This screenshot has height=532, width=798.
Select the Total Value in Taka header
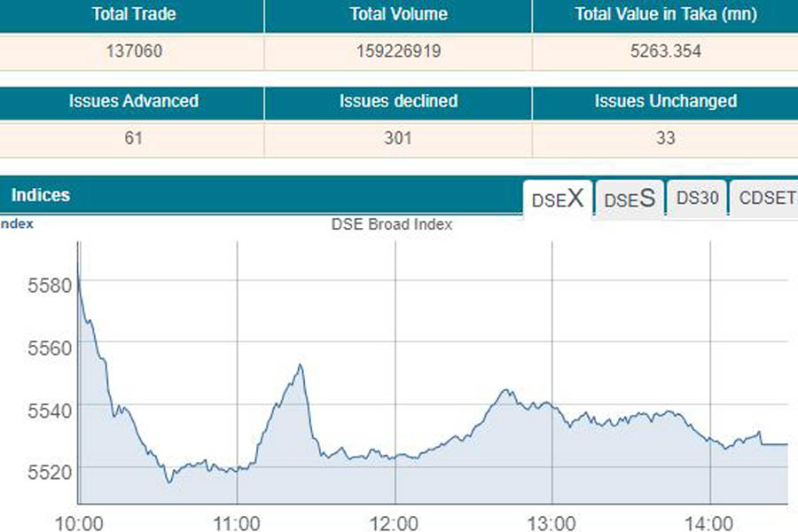[665, 14]
